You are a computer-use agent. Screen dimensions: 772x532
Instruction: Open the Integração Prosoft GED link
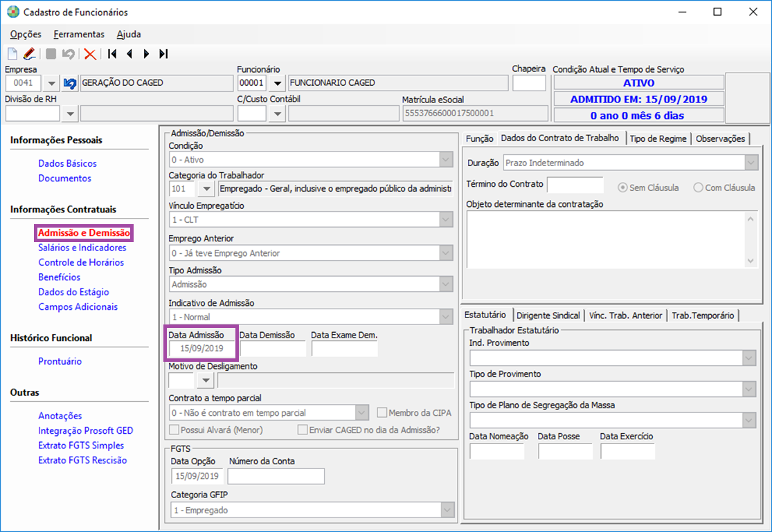click(86, 430)
